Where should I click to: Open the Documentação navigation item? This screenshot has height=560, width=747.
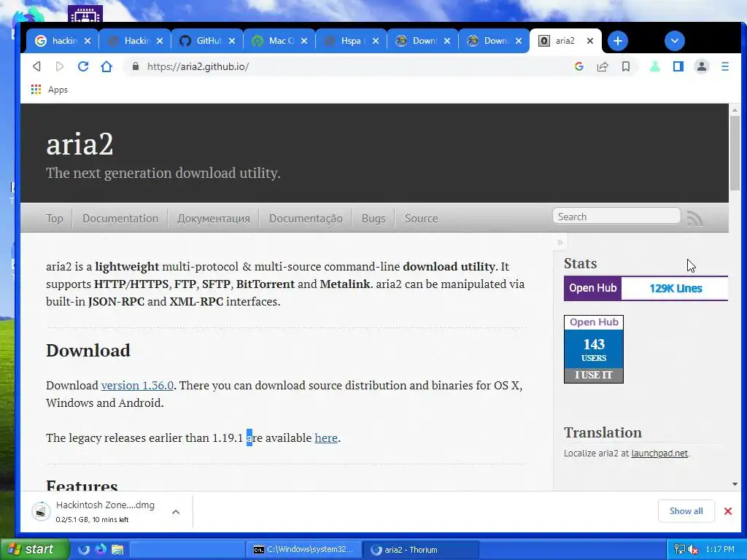pyautogui.click(x=306, y=219)
